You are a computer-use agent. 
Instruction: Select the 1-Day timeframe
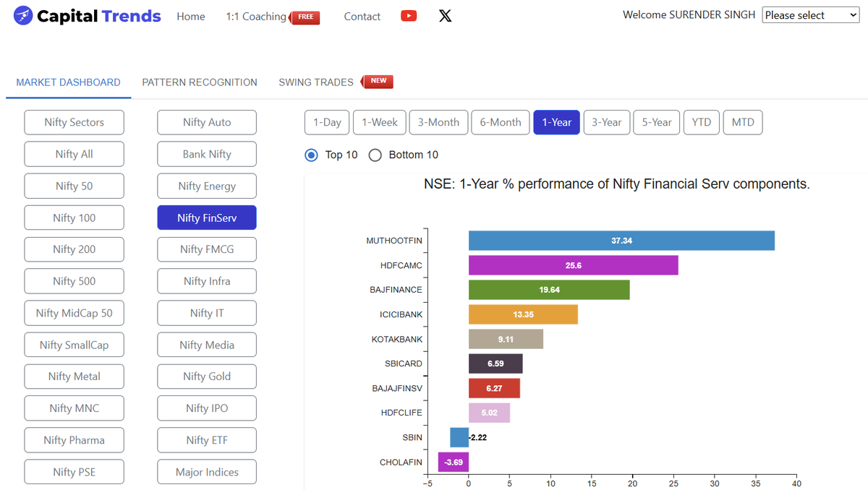[x=327, y=122]
